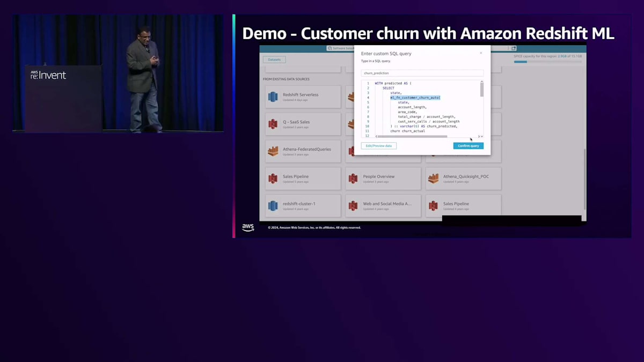
Task: Click the 'account_length,' line on row 6
Action: pos(412,107)
